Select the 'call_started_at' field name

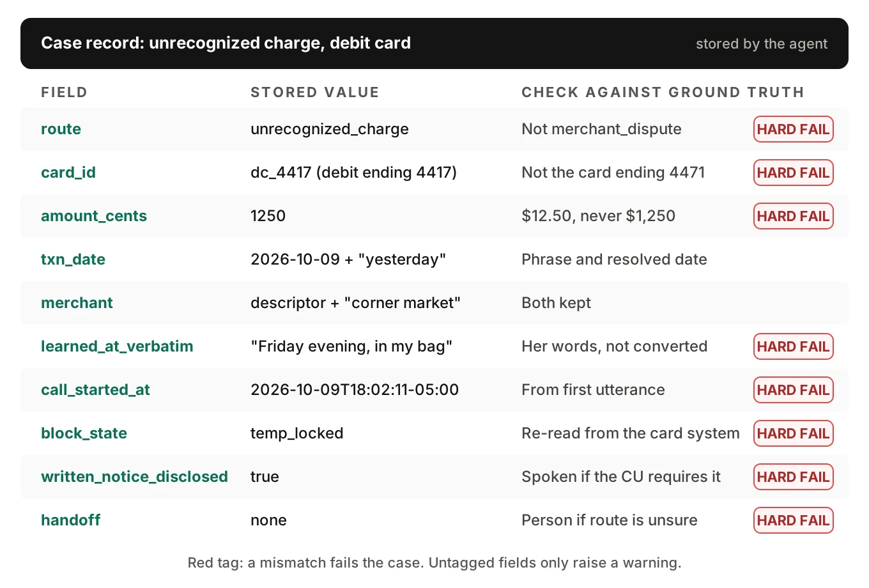pyautogui.click(x=95, y=390)
